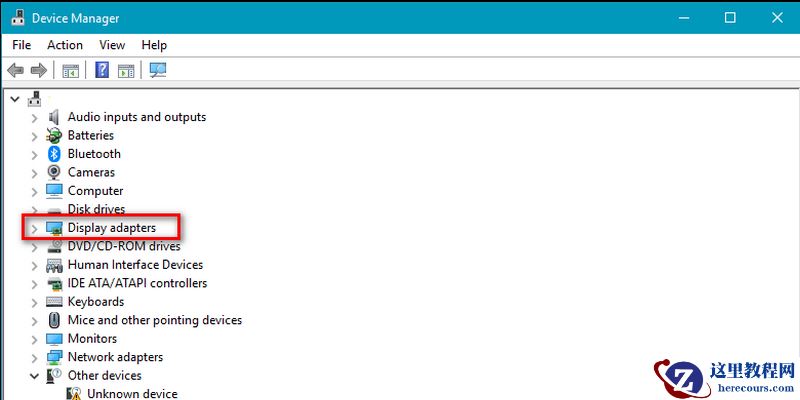Screen dimensions: 800x400
Task: Expand the Bluetooth category chevron
Action: (34, 155)
